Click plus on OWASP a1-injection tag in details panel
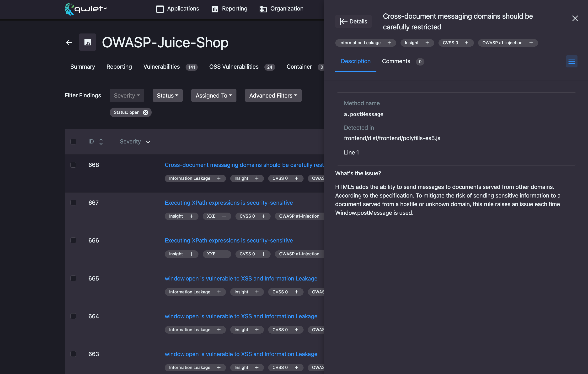 (531, 43)
